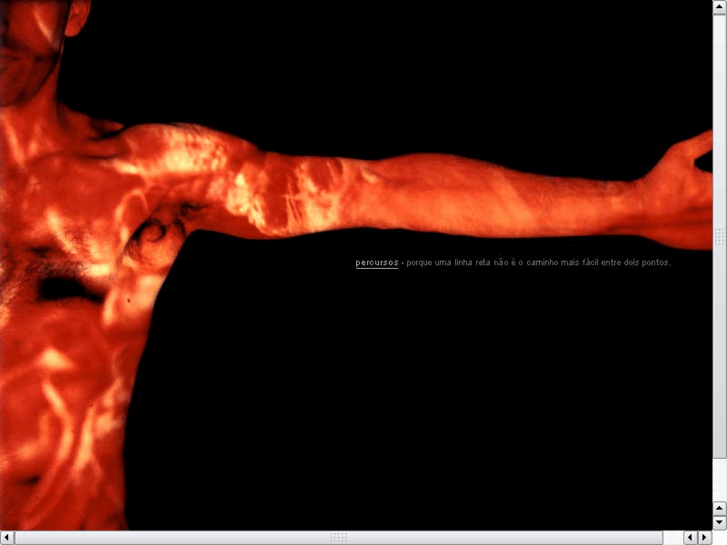Click the up arrow just above the vertical down arrow
The image size is (727, 545).
click(719, 508)
